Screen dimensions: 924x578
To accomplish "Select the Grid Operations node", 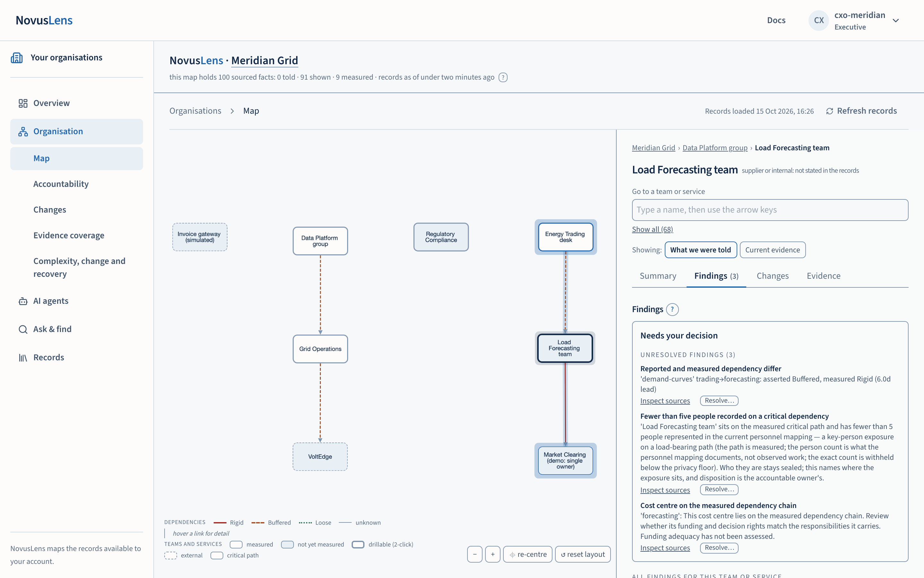I will [x=320, y=349].
